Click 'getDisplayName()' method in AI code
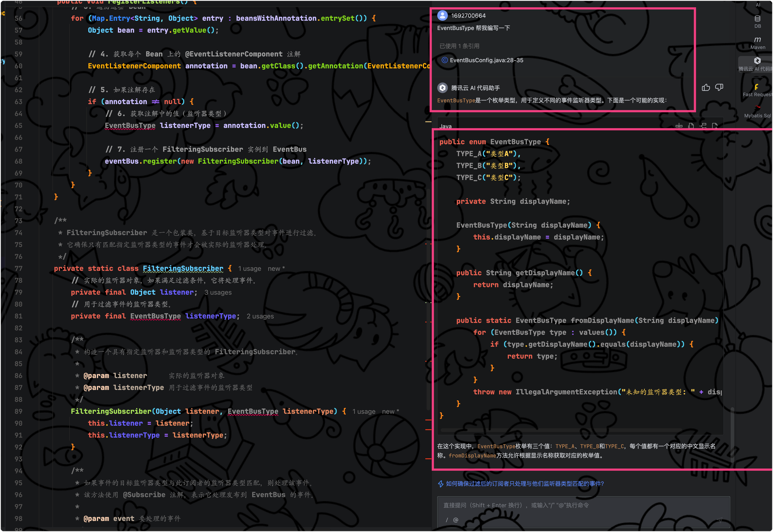Screen dimensions: 773x532 click(549, 273)
